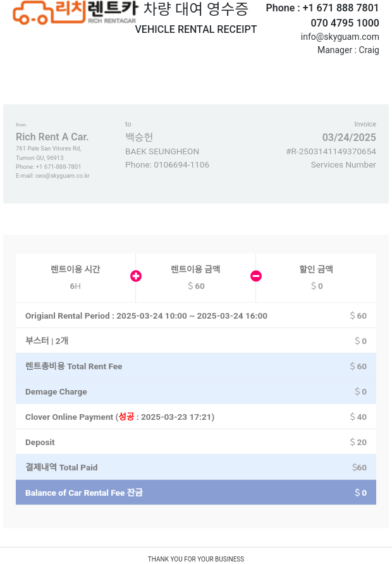The image size is (392, 564).
Task: Click the 렌트이용 시간 6H cell
Action: [x=75, y=278]
